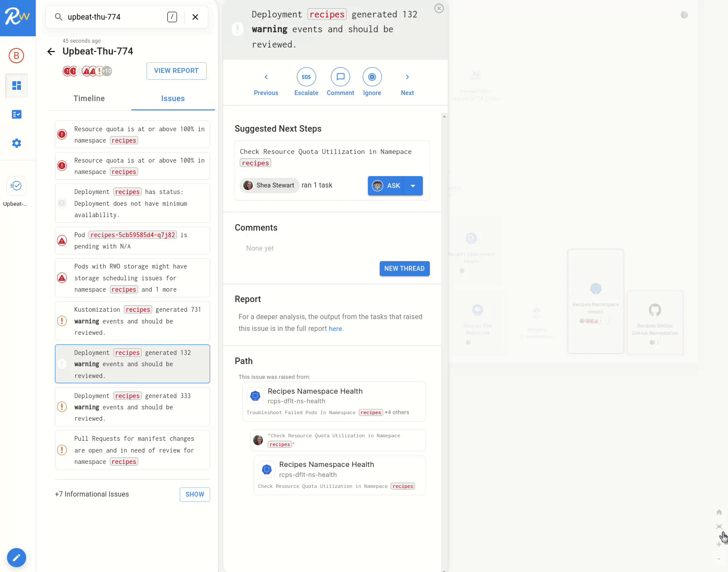Go to the next issue using the chevron

(407, 77)
